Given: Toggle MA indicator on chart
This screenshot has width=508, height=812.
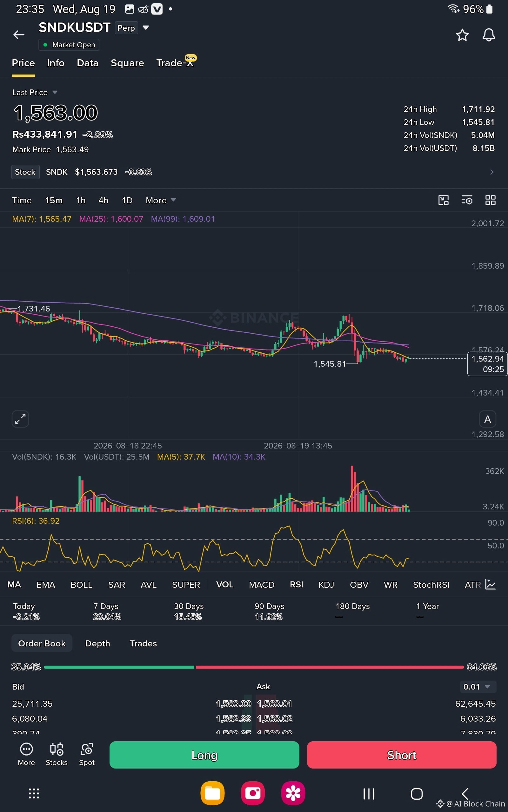Looking at the screenshot, I should [14, 585].
